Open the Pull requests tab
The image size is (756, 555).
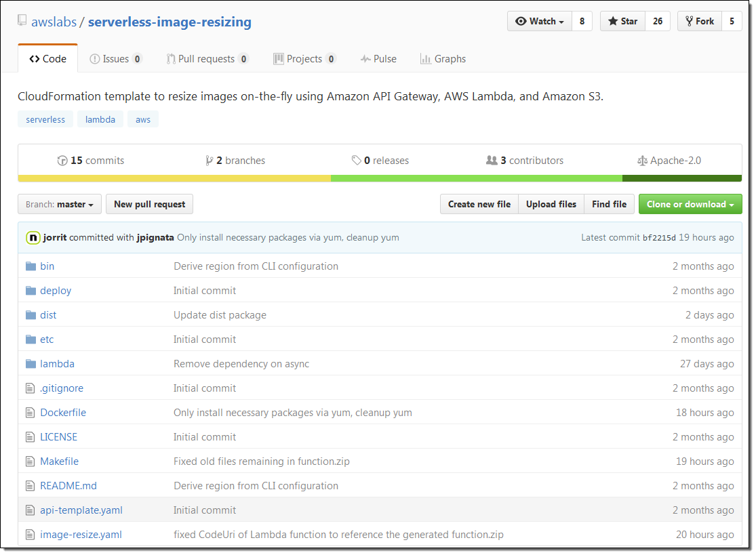(207, 59)
